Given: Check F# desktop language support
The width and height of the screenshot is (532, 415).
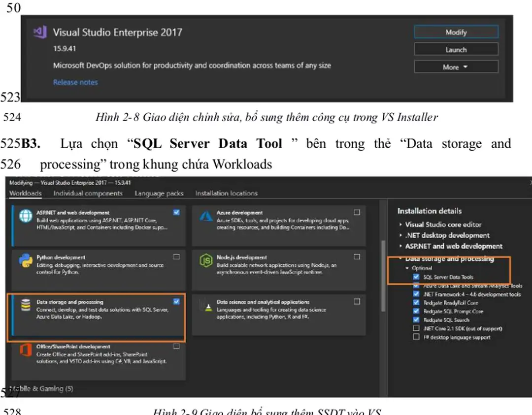Looking at the screenshot, I should 416,337.
